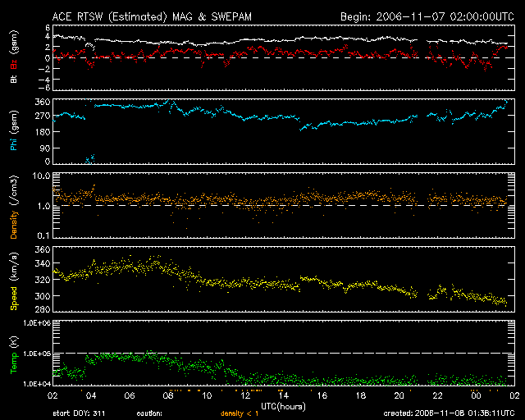
Task: Click the 'Begin: 2006-11-07 02:00:00UTC' timestamp
Action: (x=427, y=16)
